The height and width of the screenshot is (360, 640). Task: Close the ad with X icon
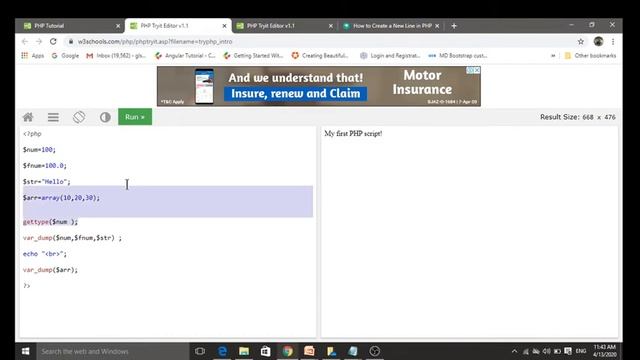coord(476,70)
